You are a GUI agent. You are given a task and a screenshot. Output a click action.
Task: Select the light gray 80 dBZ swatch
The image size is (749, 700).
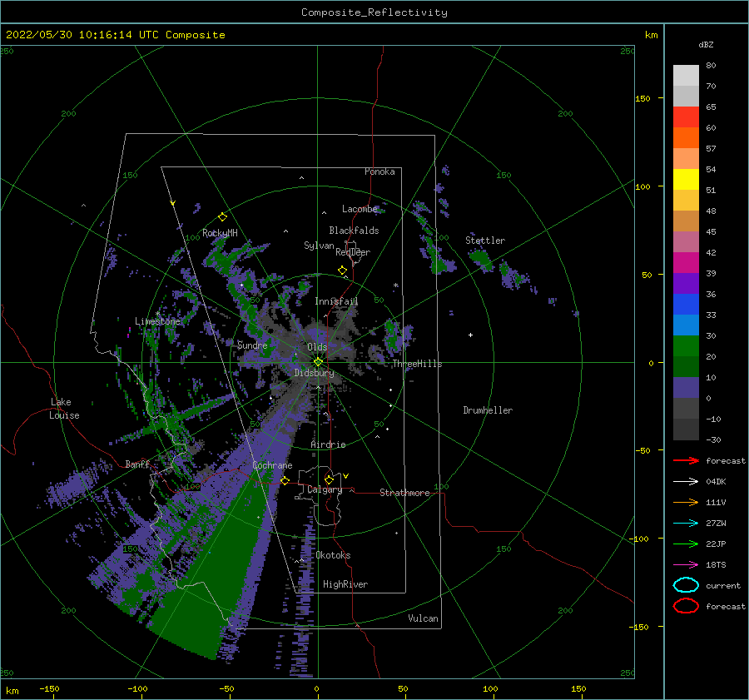(686, 75)
